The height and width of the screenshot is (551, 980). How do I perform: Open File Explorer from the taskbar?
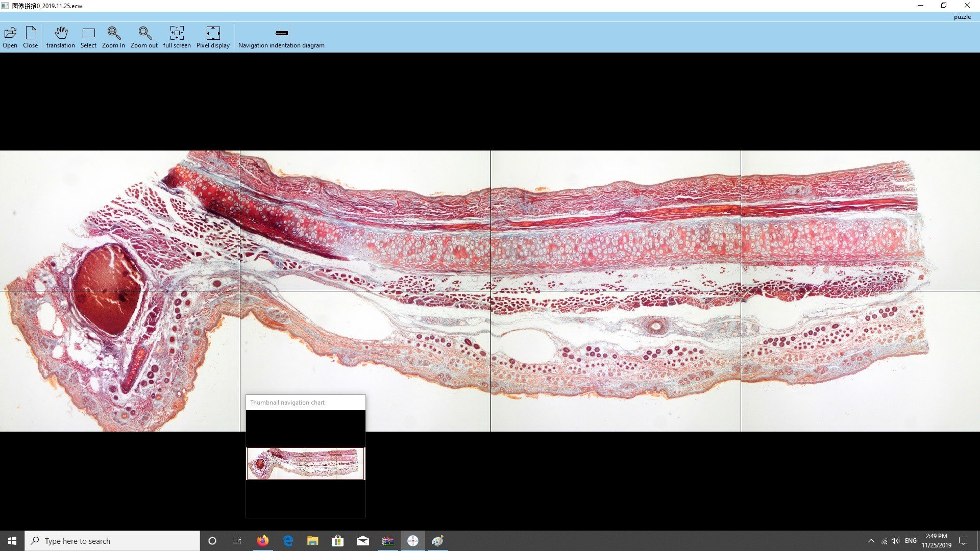tap(312, 541)
